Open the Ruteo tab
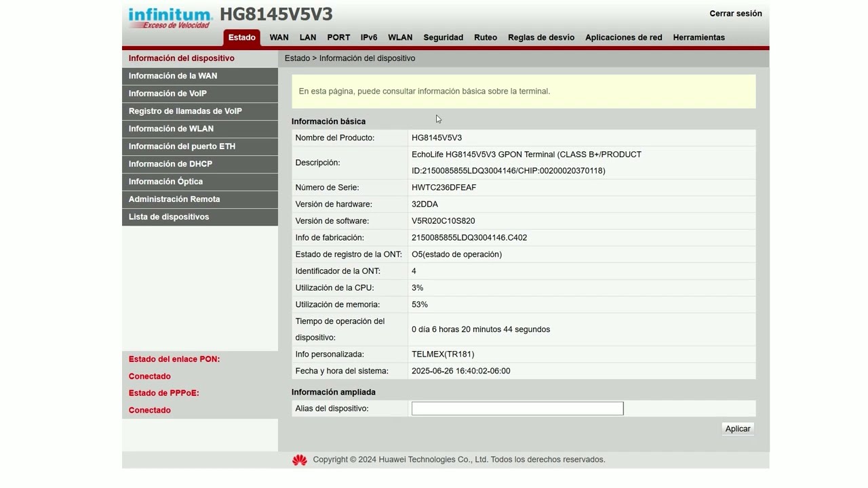Image resolution: width=868 pixels, height=488 pixels. coord(486,37)
